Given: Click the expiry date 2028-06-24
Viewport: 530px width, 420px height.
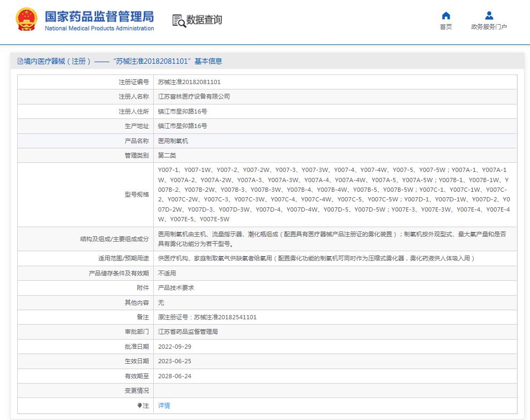Looking at the screenshot, I should (x=175, y=376).
